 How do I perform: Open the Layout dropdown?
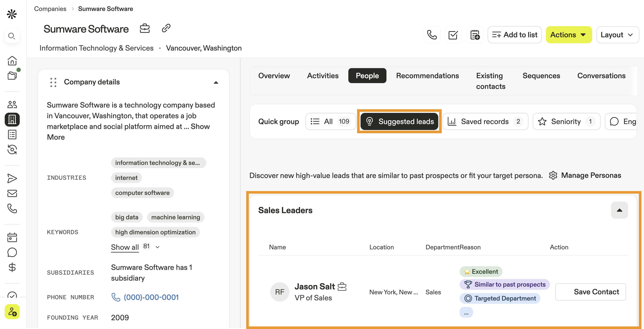click(617, 35)
